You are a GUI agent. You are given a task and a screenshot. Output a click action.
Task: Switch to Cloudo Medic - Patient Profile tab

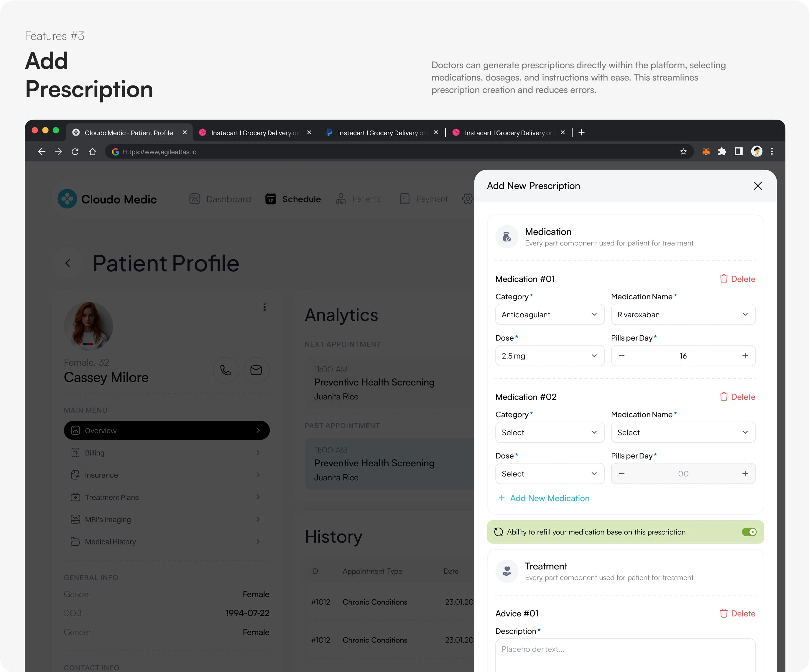click(x=129, y=132)
